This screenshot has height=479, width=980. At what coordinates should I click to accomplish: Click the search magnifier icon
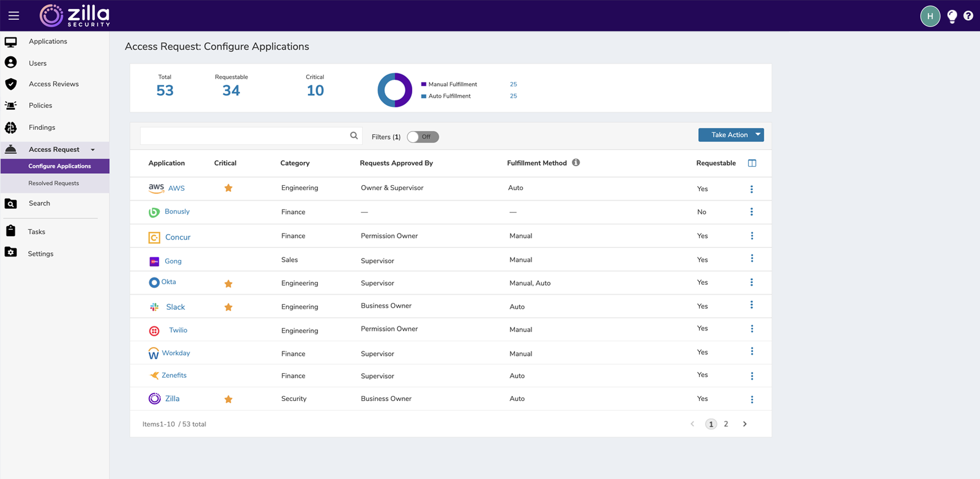click(x=354, y=136)
